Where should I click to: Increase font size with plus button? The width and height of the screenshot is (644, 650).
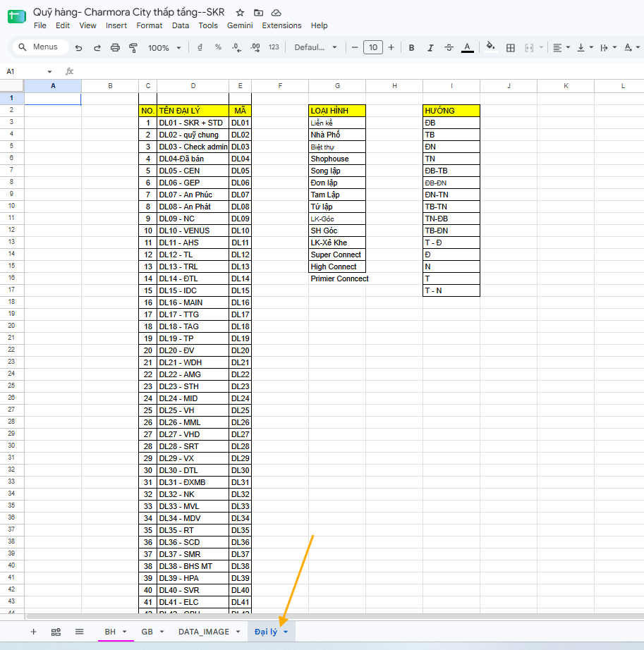(391, 48)
